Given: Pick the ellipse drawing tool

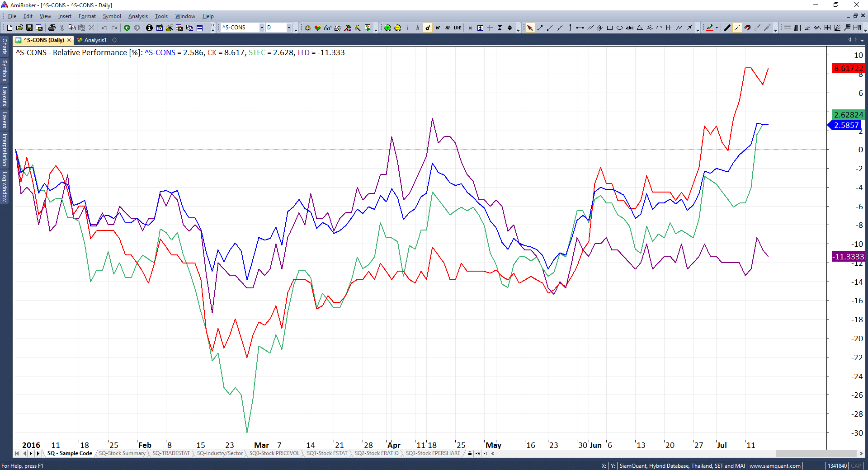Looking at the screenshot, I should [620, 28].
